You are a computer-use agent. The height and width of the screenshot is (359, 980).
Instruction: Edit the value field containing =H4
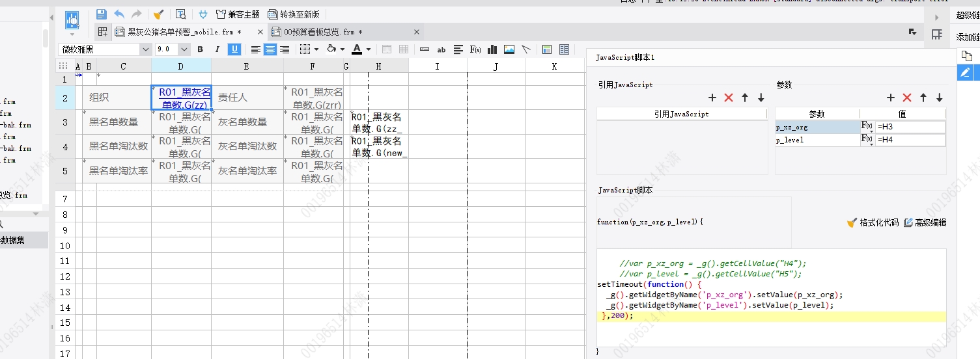point(910,140)
